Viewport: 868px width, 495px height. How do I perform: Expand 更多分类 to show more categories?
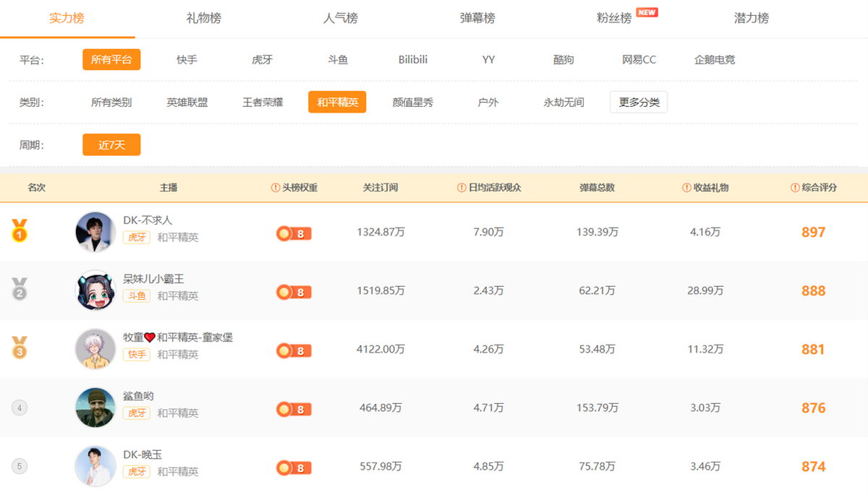pyautogui.click(x=639, y=102)
